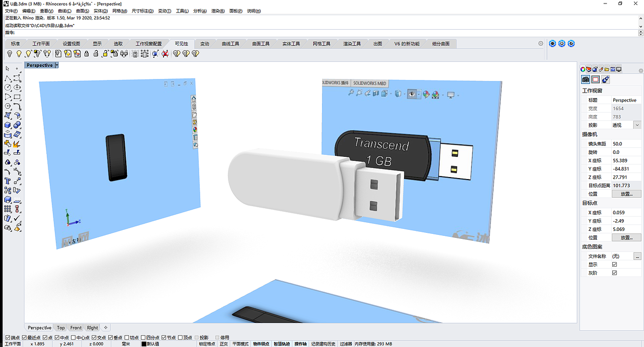This screenshot has width=644, height=347.
Task: Click the red rectangle frame icon in panel
Action: tap(596, 79)
